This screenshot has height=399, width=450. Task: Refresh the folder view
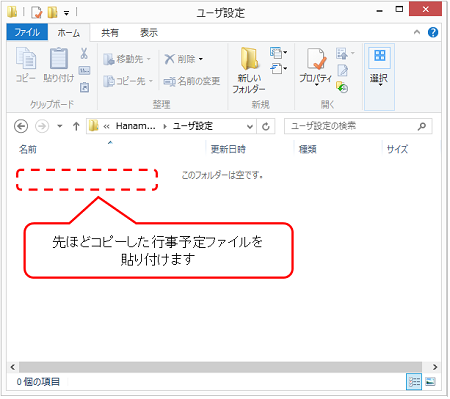pos(266,126)
